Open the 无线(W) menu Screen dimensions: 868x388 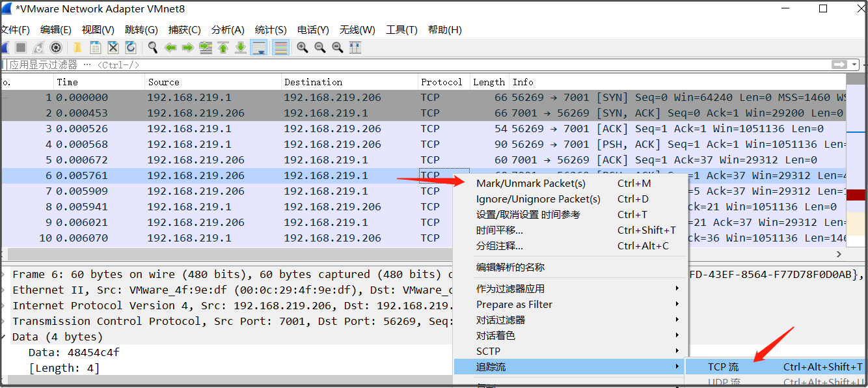click(358, 30)
